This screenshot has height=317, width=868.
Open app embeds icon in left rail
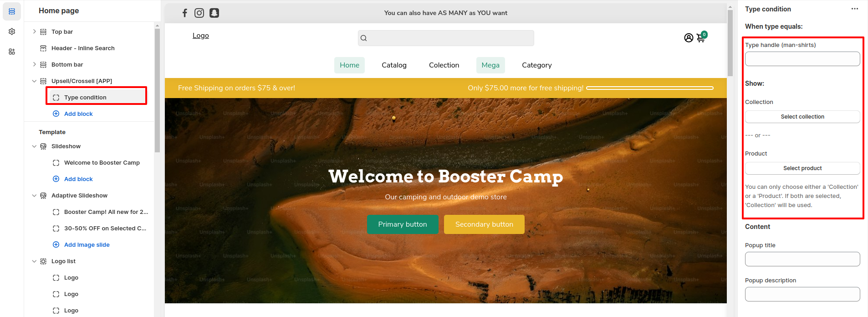point(12,52)
